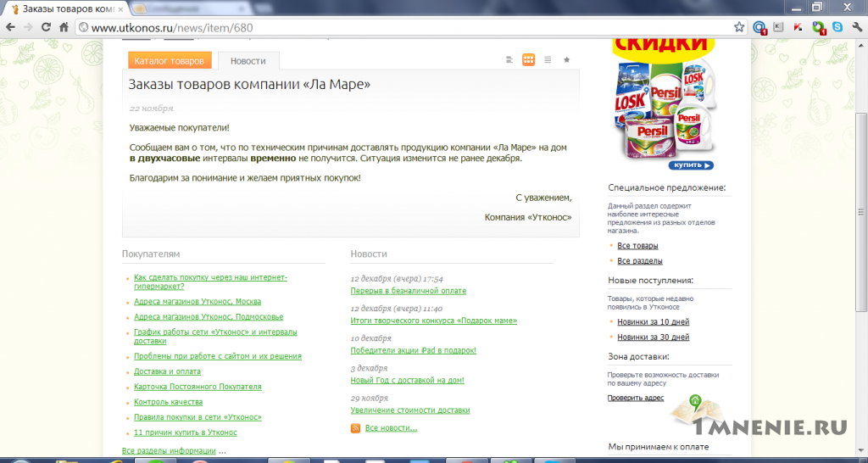Viewport: 868px width, 463px height.
Task: Open Адреса магазинов Утконос, Подмосковье link
Action: point(209,317)
